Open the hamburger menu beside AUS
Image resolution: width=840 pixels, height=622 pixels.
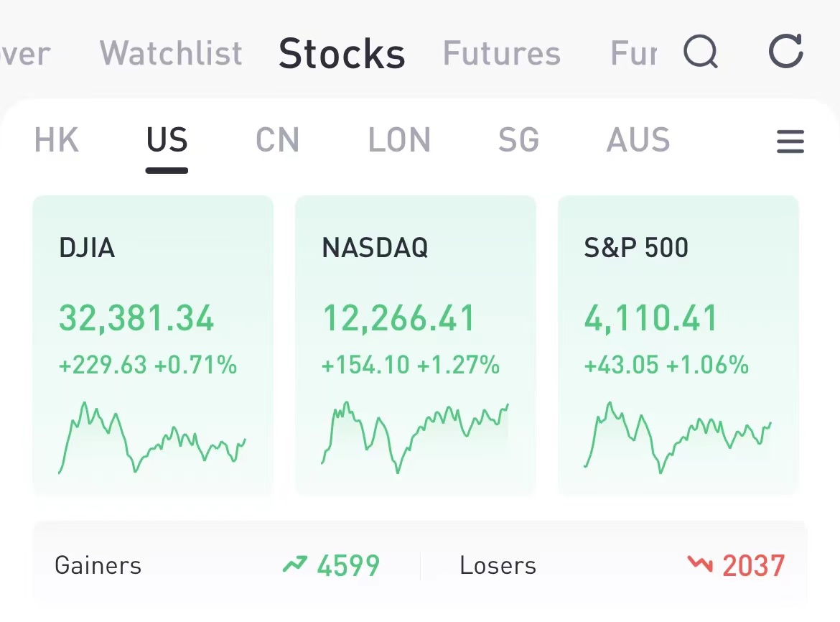click(x=790, y=141)
